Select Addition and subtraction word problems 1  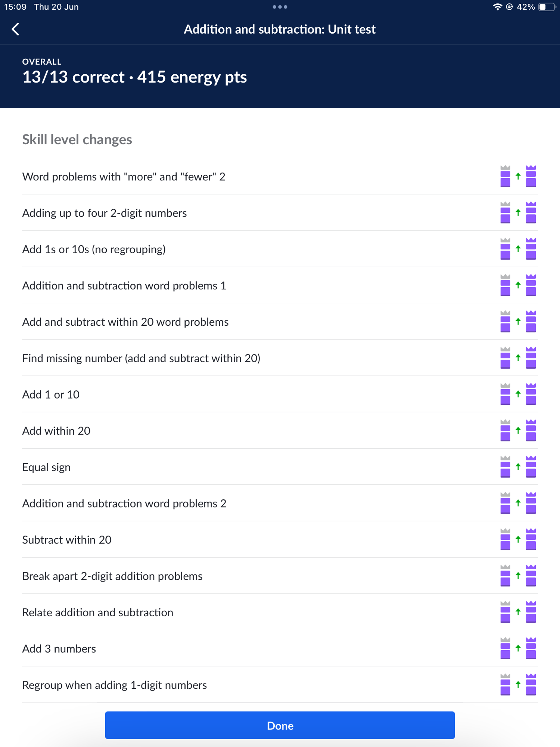(124, 286)
